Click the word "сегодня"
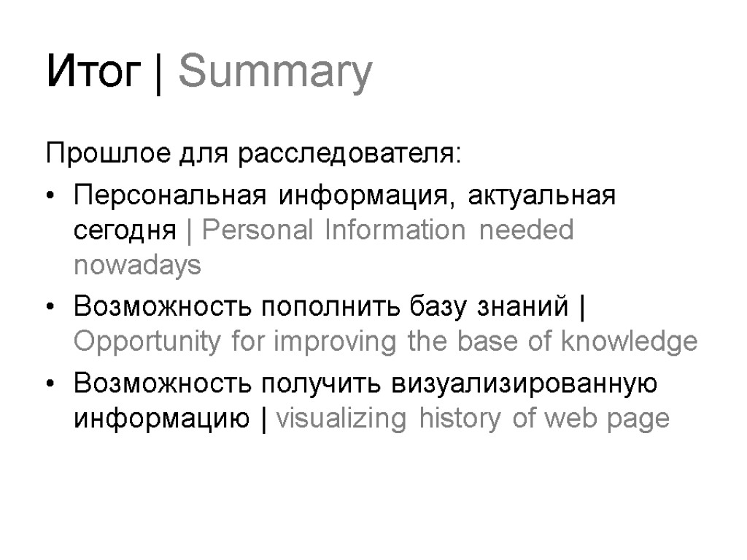 tap(125, 231)
